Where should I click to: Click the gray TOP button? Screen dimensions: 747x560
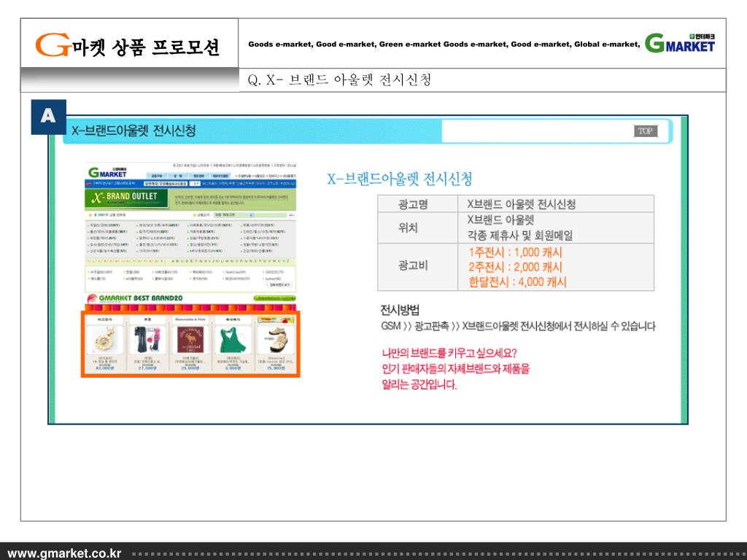point(646,131)
